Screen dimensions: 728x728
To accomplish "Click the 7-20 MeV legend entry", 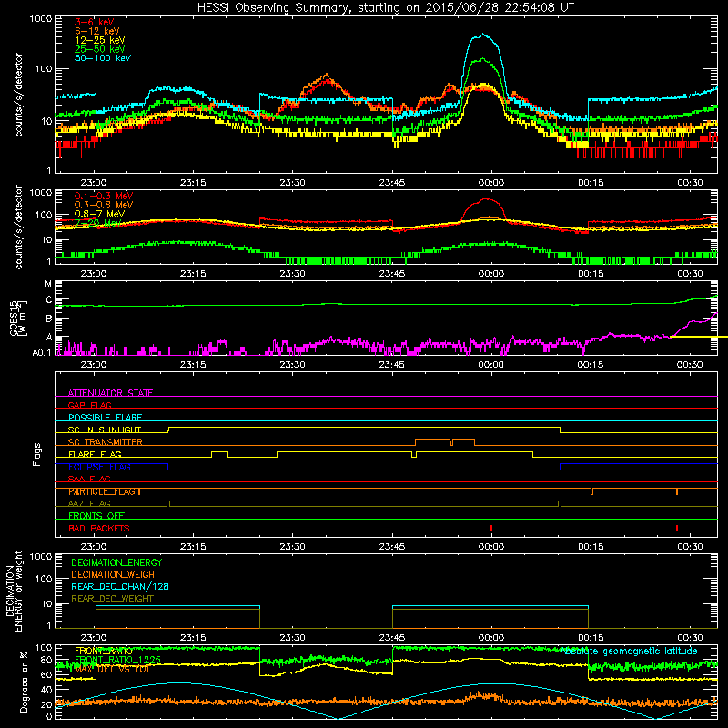I will (97, 223).
